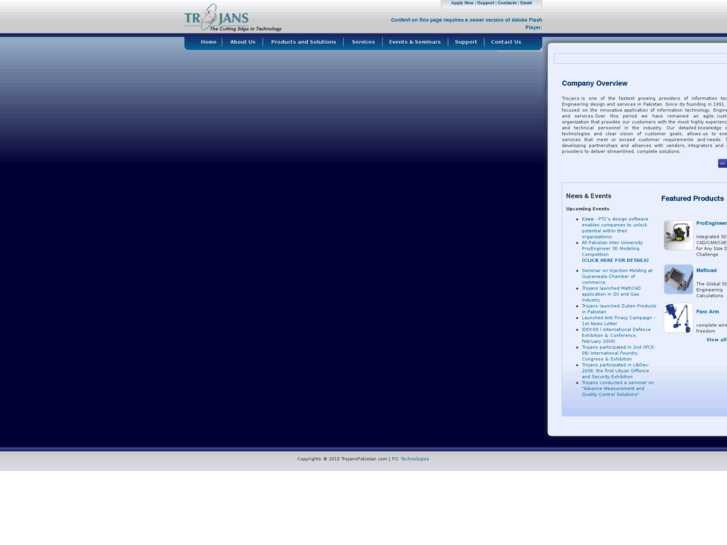The image size is (727, 545).
Task: Click the top Support link beside Apply Now
Action: click(485, 3)
